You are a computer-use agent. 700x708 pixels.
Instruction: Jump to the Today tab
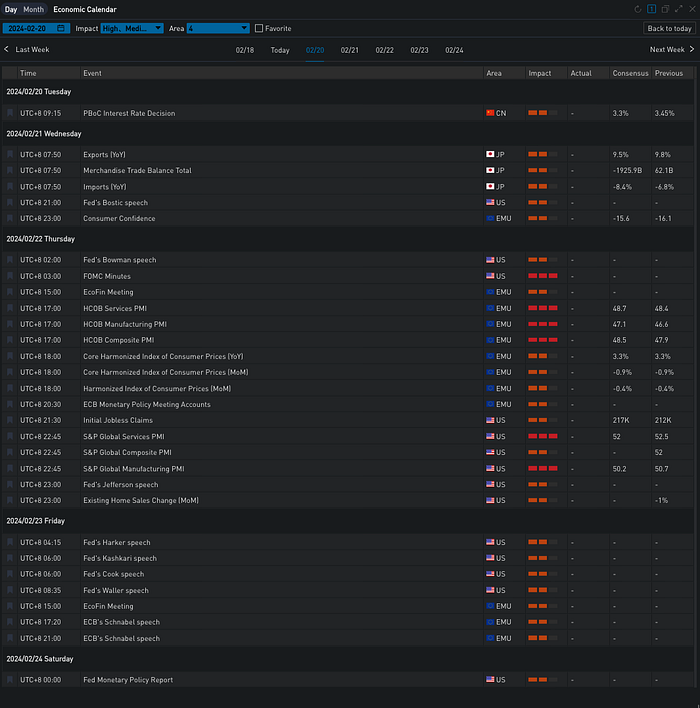click(280, 50)
